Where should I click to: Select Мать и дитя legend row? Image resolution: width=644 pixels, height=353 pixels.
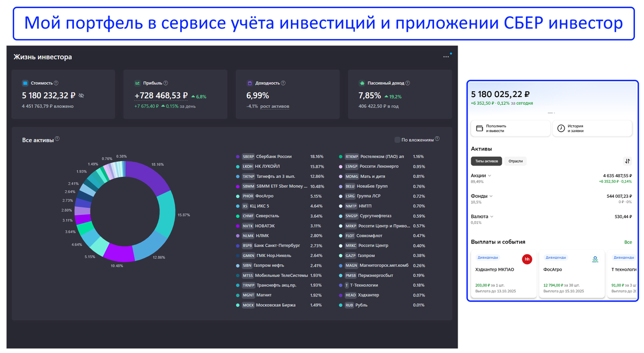tap(383, 176)
